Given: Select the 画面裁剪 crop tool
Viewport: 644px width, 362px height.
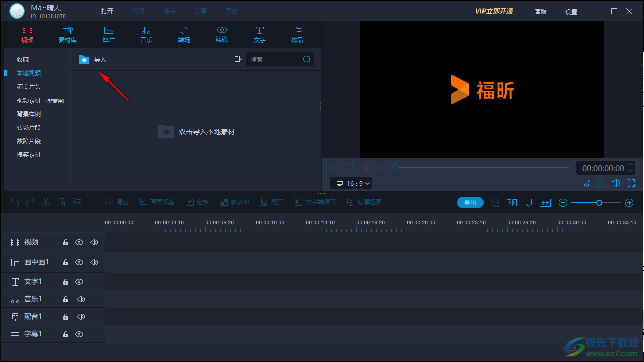Looking at the screenshot, I should 157,202.
